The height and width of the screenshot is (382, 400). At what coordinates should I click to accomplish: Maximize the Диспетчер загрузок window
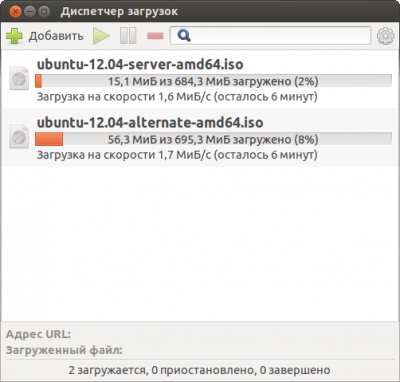(x=44, y=12)
